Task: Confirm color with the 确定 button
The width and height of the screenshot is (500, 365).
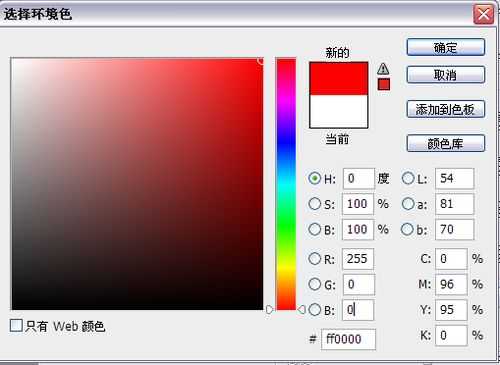Action: (x=446, y=47)
